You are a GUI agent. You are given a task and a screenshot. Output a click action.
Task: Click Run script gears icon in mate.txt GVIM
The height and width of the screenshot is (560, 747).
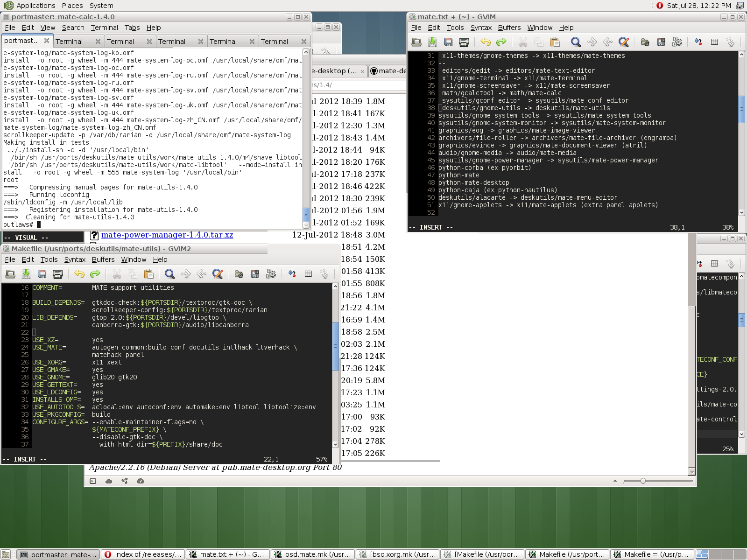[677, 42]
